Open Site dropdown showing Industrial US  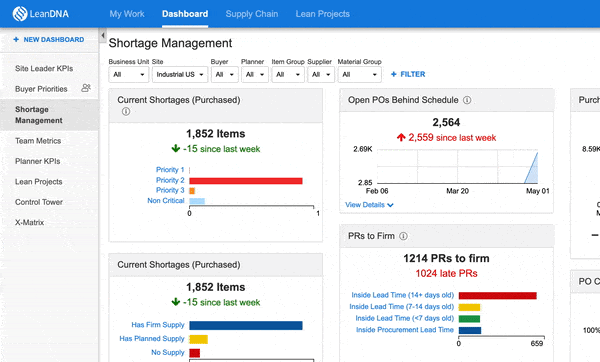tap(180, 75)
